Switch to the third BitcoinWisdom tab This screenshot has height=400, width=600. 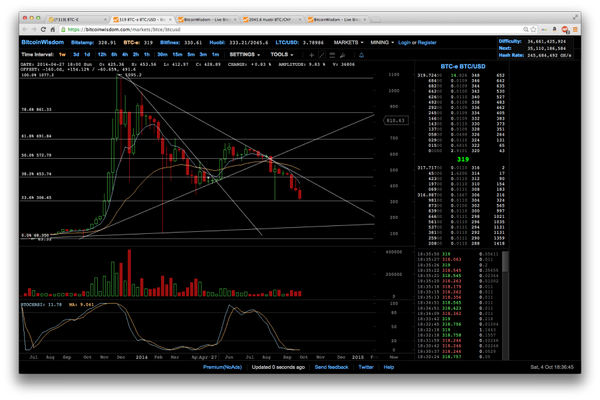coord(207,20)
